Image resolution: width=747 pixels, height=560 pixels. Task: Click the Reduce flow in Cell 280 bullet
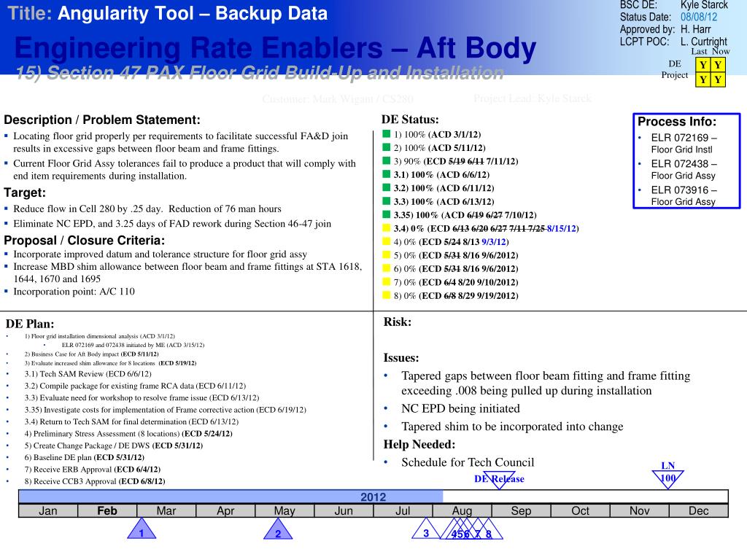(x=147, y=209)
